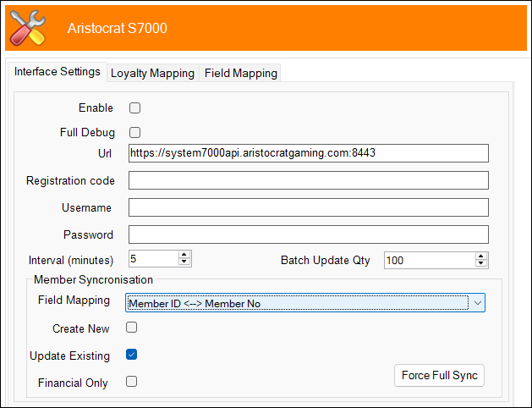Decrease Batch Update Qty with down arrow
Screen dimensions: 532x408
point(480,264)
